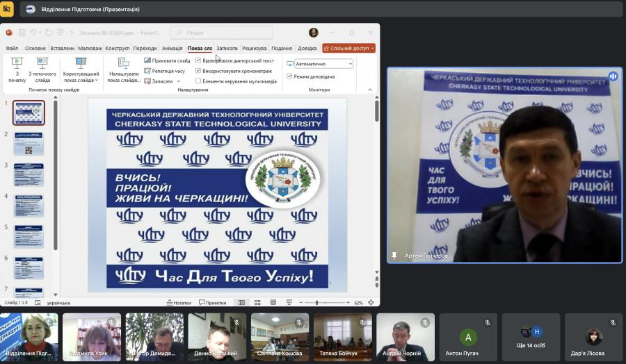The height and width of the screenshot is (364, 626).
Task: Click the zoom slider in status bar
Action: 317,303
